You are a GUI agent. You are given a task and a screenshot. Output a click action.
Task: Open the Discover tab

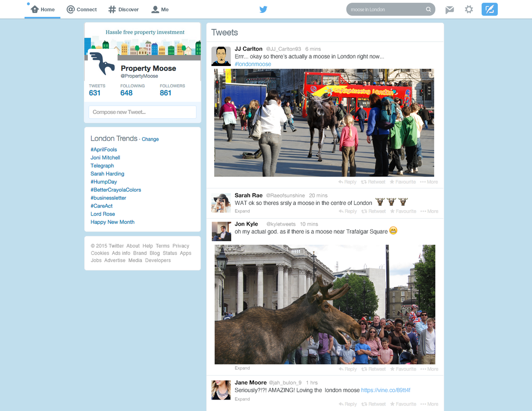pyautogui.click(x=124, y=9)
